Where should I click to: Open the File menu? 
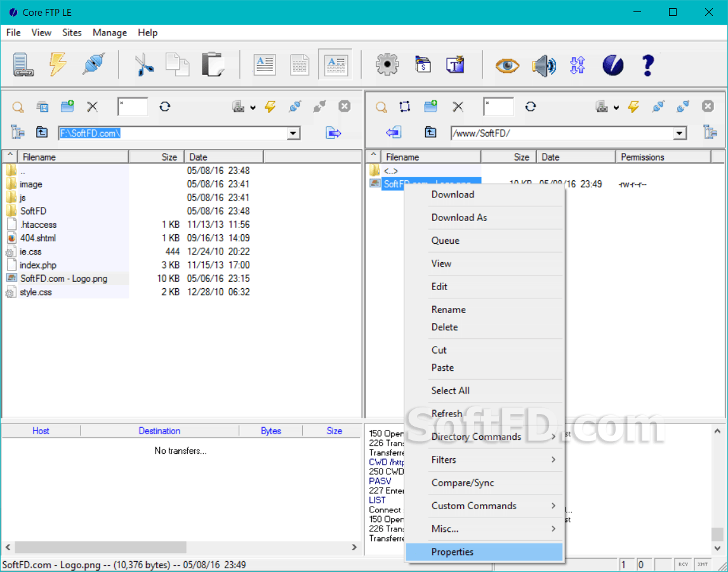click(13, 32)
